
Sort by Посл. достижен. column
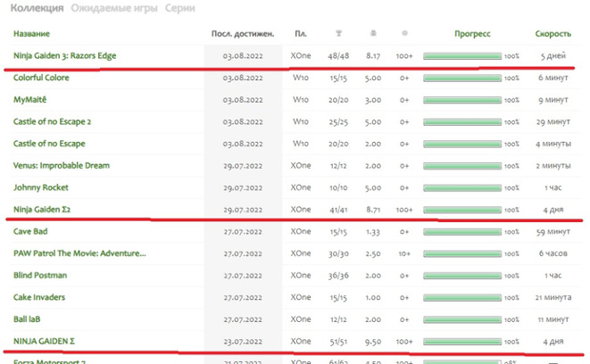[x=243, y=34]
